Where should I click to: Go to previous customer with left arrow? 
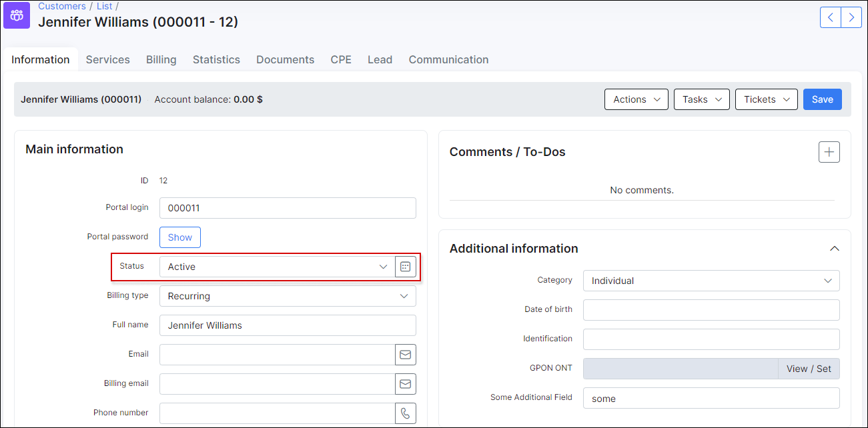pos(830,17)
